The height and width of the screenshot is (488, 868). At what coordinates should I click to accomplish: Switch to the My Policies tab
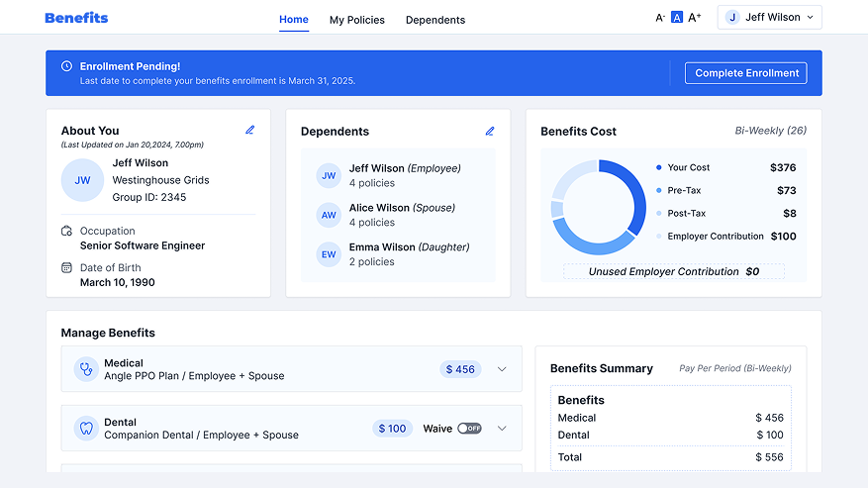(x=356, y=20)
